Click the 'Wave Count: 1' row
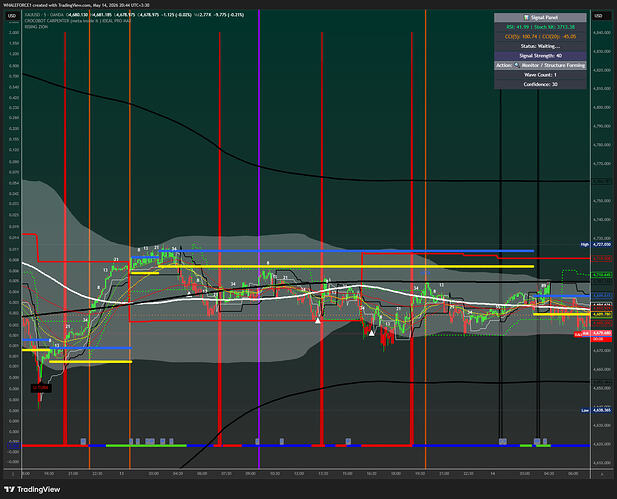 540,75
